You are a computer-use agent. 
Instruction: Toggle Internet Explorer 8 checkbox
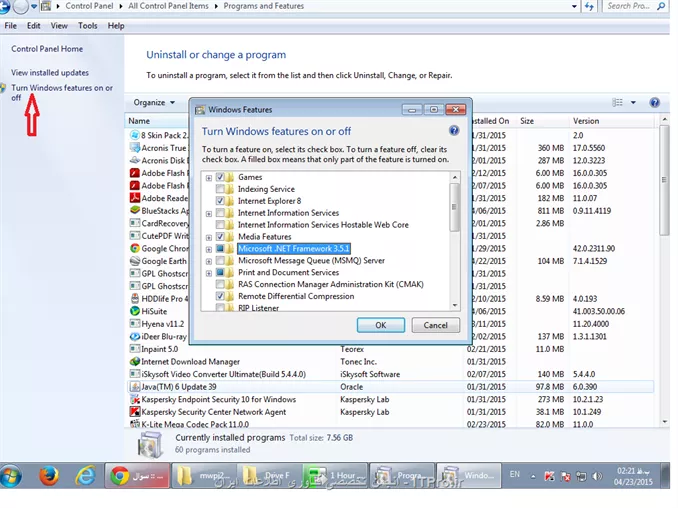[x=220, y=201]
